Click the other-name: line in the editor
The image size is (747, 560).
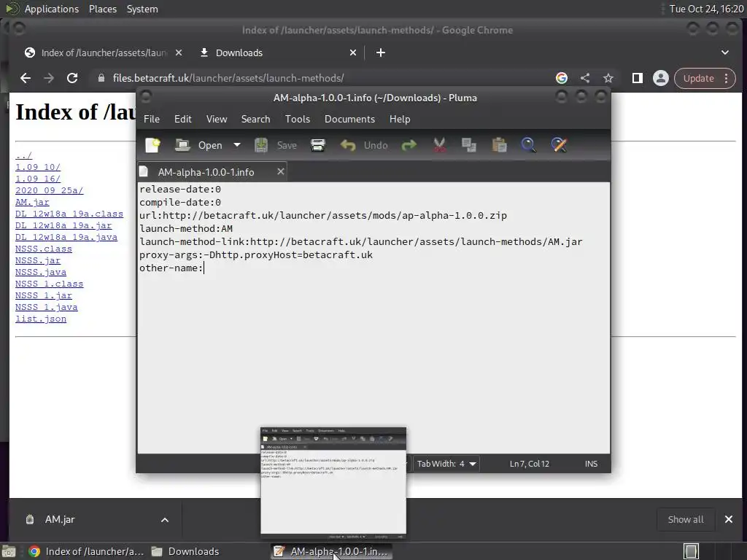pyautogui.click(x=171, y=268)
